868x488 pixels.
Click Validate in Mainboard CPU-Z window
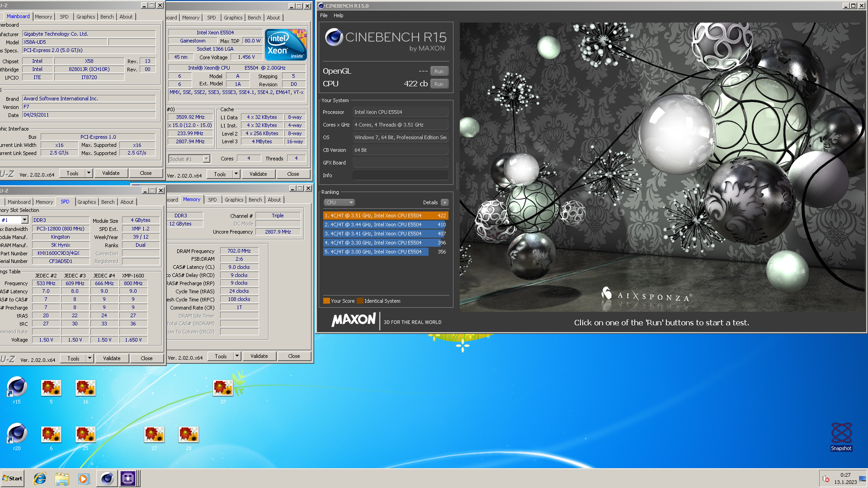pyautogui.click(x=111, y=173)
